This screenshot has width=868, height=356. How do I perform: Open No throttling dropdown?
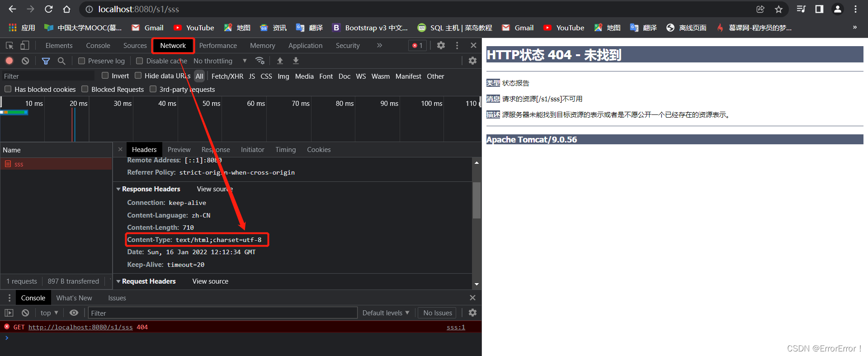[x=220, y=61]
